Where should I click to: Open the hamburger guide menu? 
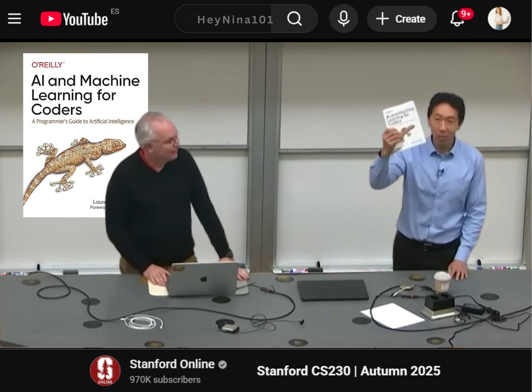pos(14,19)
